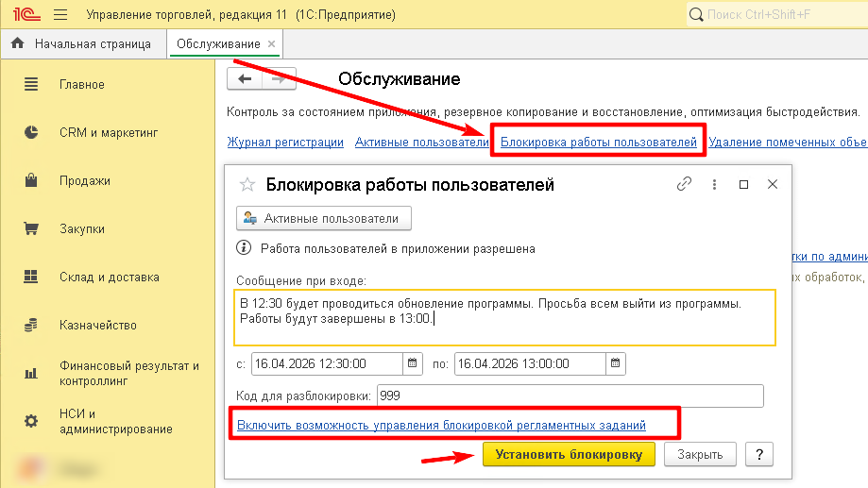Image resolution: width=868 pixels, height=488 pixels.
Task: Open Склад и доставка section
Action: click(109, 278)
